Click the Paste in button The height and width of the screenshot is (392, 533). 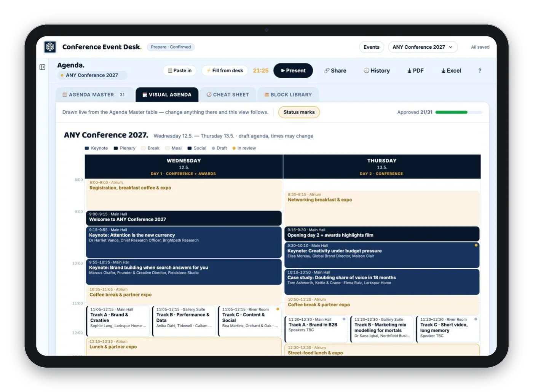[180, 70]
